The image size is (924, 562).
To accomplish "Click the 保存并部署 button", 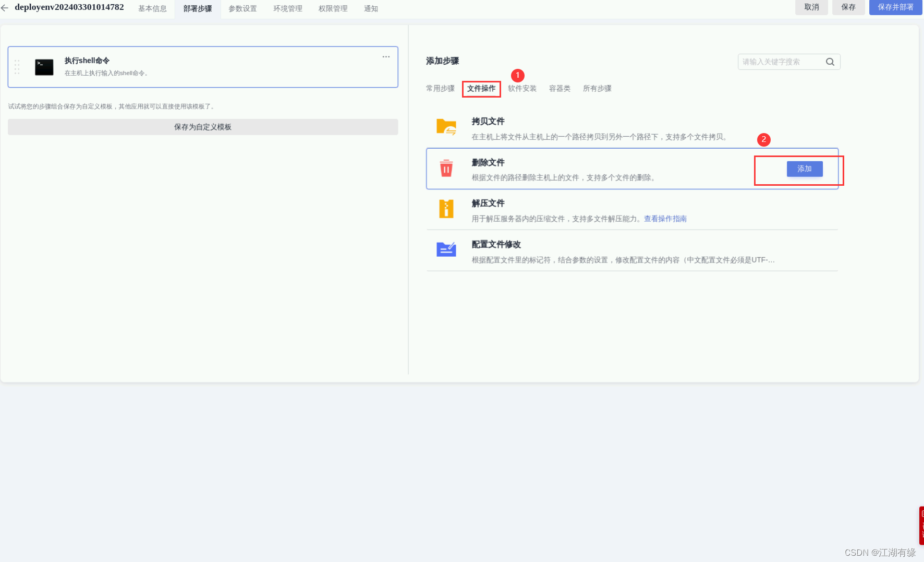I will (x=895, y=7).
